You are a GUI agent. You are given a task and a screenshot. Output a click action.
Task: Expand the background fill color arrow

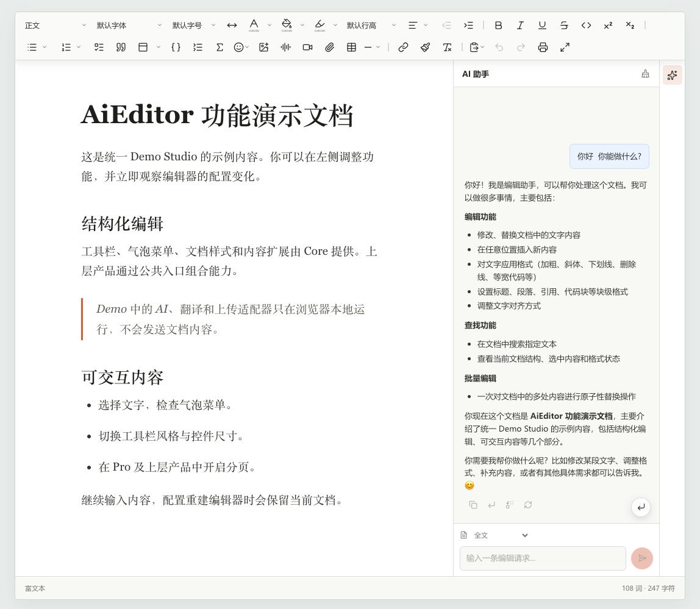coord(302,26)
